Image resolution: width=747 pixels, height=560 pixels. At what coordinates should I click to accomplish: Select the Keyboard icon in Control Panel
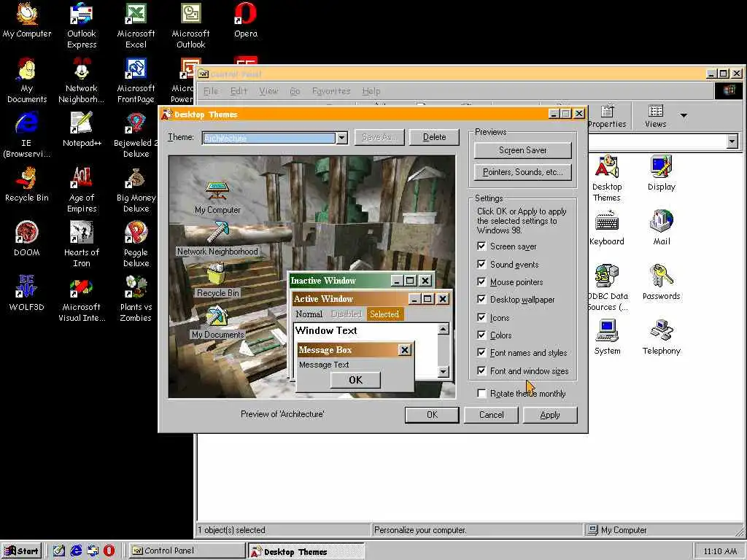pos(606,228)
